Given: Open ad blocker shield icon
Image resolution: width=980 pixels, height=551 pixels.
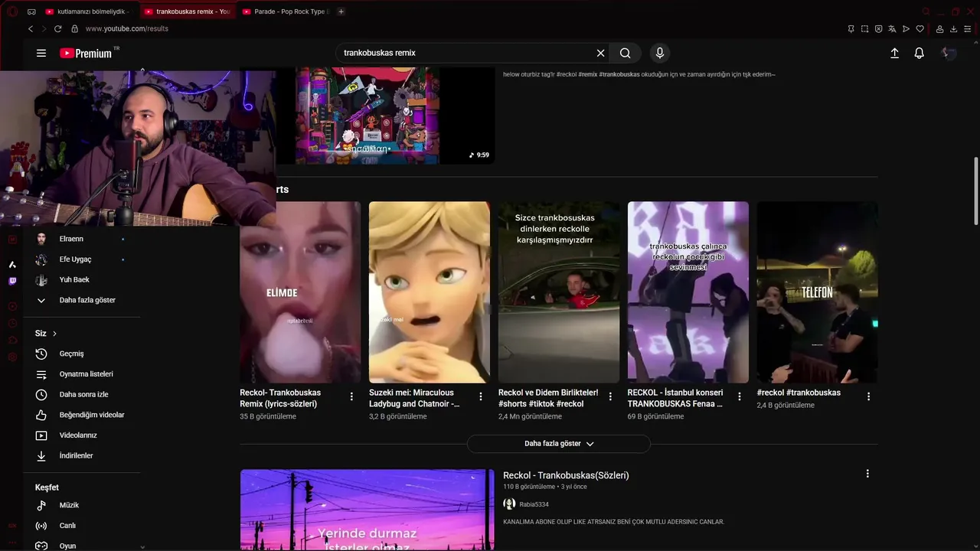Looking at the screenshot, I should [878, 28].
